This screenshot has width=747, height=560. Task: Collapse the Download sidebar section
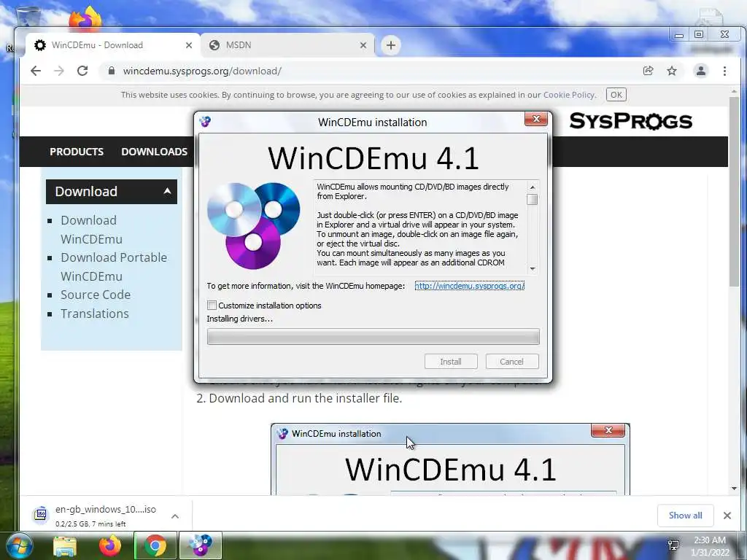point(167,191)
